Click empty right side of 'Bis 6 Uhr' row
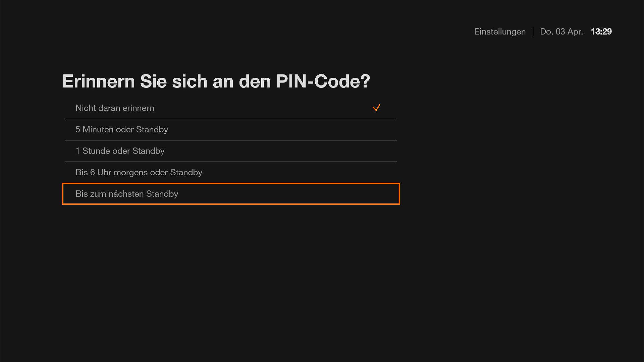The width and height of the screenshot is (644, 362). pos(302,172)
